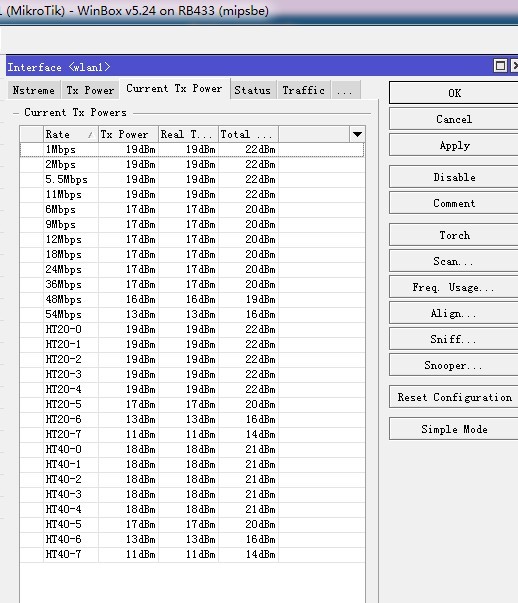Sort by the Total ... column header
Image resolution: width=518 pixels, height=603 pixels.
[248, 134]
